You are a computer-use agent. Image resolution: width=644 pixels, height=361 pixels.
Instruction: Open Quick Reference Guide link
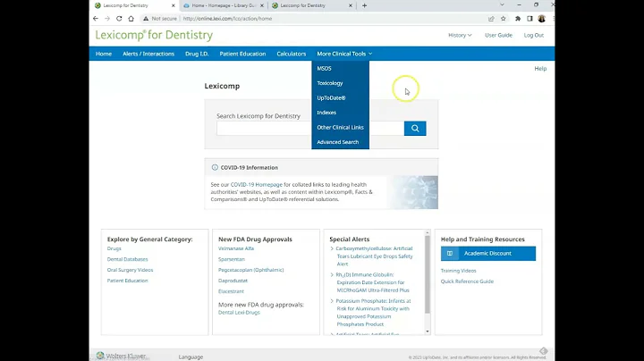pyautogui.click(x=467, y=281)
